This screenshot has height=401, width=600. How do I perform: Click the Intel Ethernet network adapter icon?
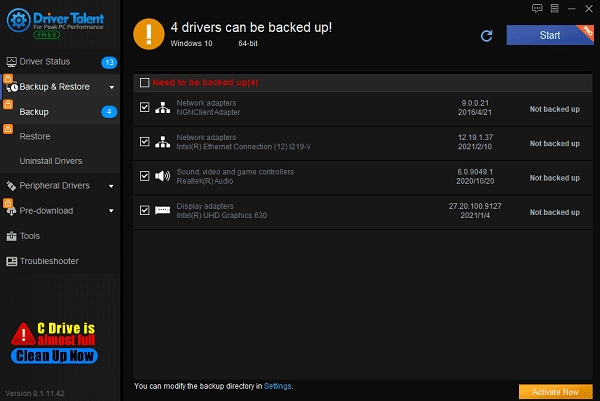click(163, 142)
